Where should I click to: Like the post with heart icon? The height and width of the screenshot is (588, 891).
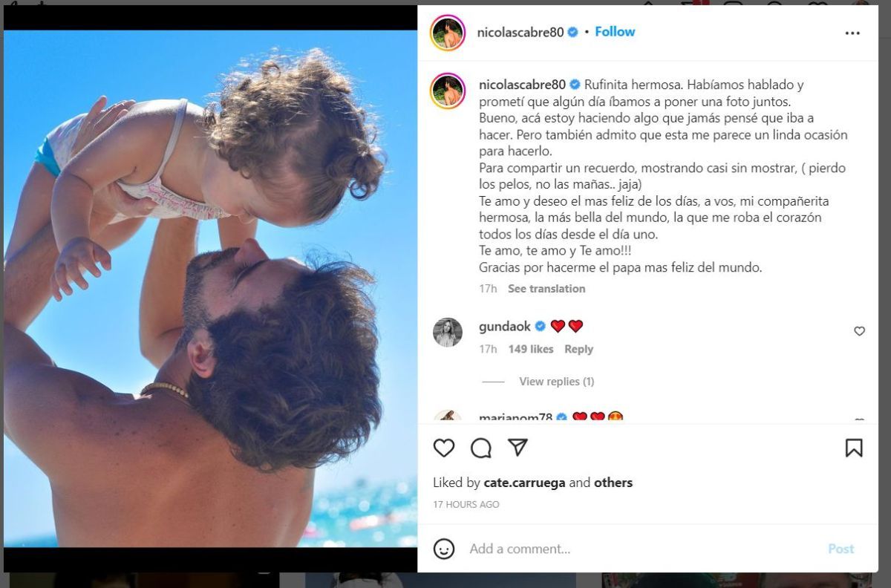pos(444,448)
